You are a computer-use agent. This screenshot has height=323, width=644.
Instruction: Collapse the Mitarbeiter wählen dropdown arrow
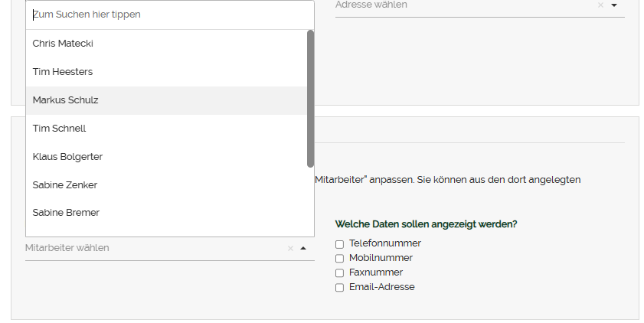coord(303,248)
